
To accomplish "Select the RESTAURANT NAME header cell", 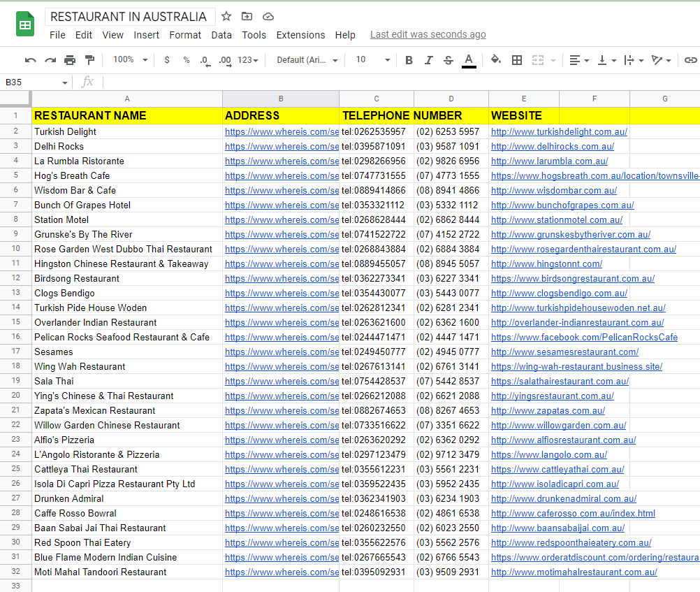I will coord(127,116).
